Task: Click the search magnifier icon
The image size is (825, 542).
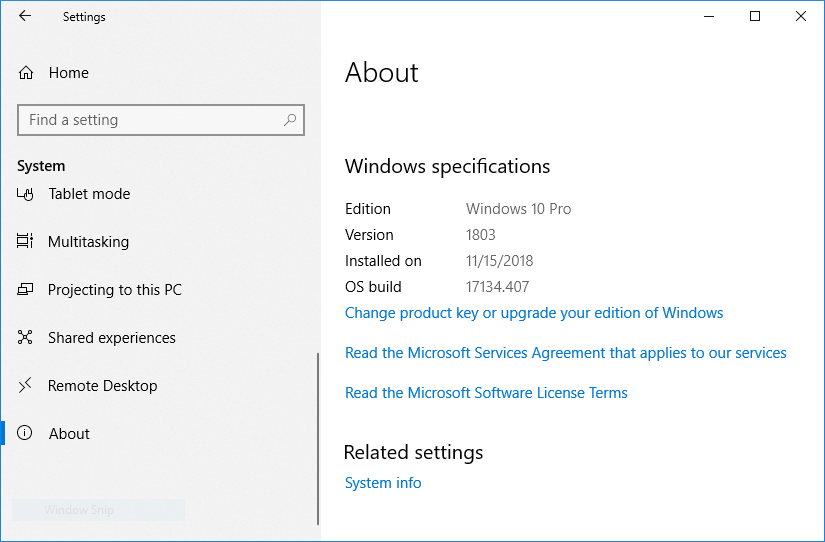Action: (x=290, y=120)
